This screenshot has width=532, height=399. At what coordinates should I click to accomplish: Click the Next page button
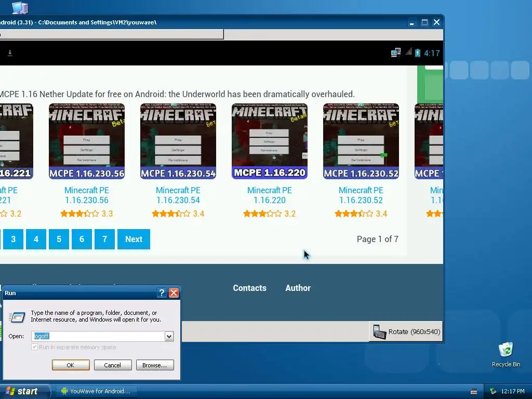coord(134,239)
